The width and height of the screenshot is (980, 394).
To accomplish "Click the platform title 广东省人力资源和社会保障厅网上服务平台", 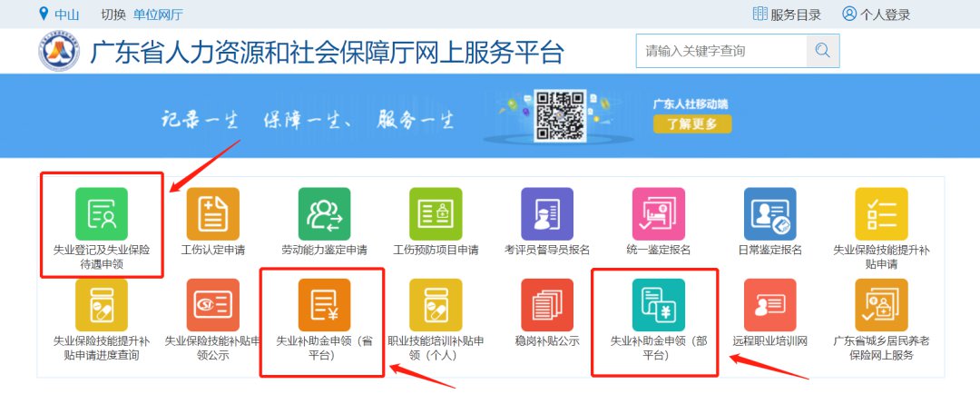I will (327, 53).
